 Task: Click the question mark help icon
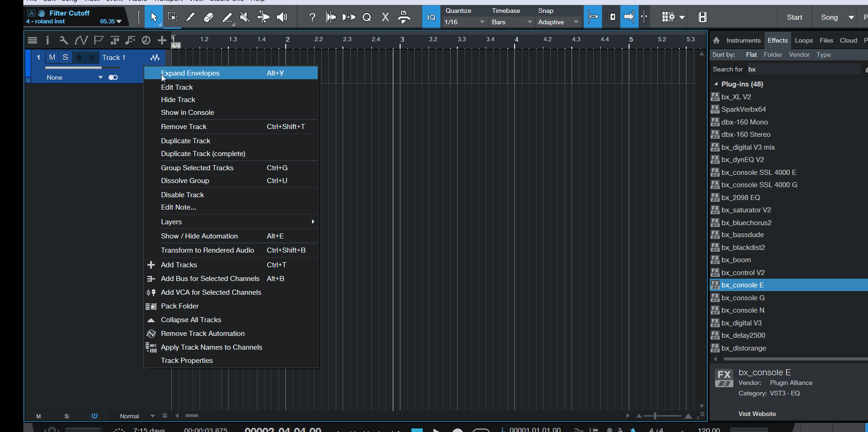pos(312,17)
